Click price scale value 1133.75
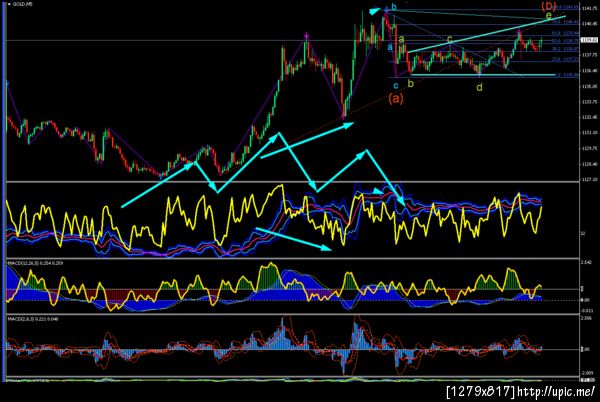 [588, 102]
